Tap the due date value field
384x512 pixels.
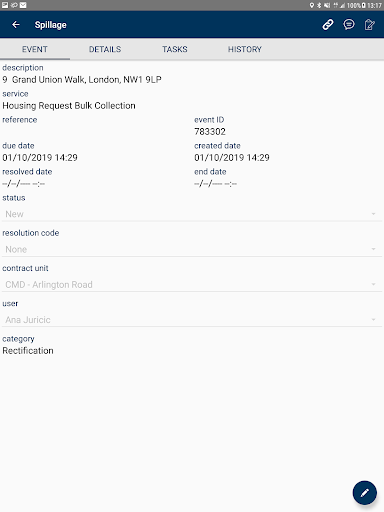coord(40,158)
